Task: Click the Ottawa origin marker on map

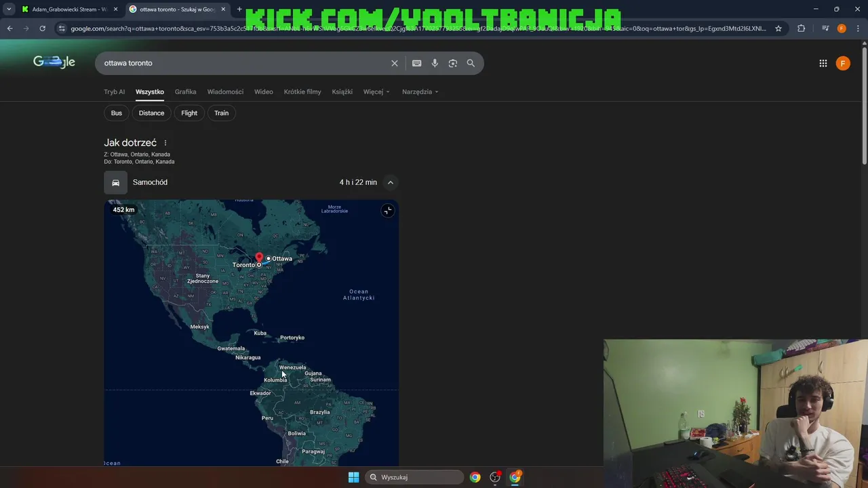Action: click(269, 258)
